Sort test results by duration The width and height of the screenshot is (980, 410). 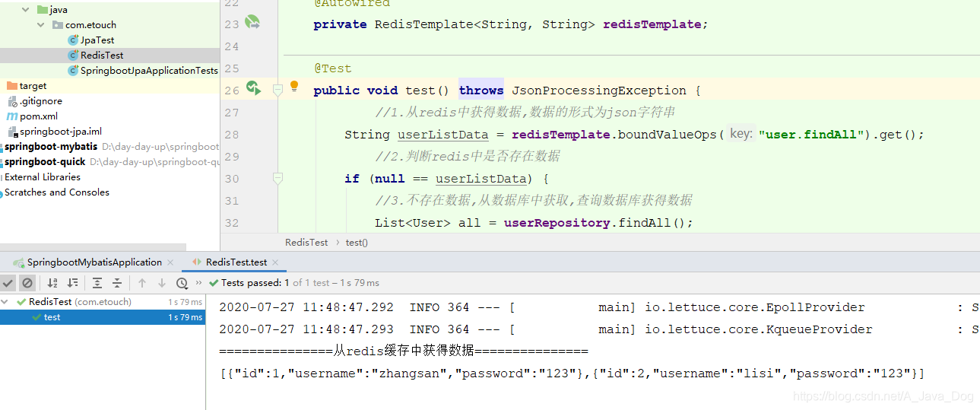coord(72,283)
